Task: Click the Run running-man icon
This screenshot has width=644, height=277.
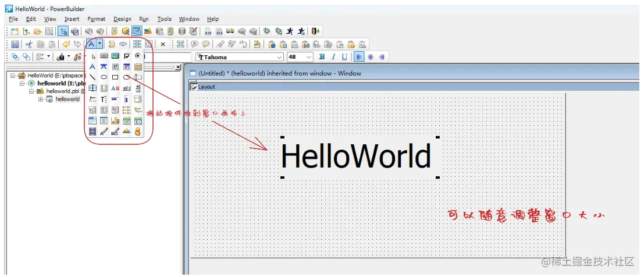Action: click(x=290, y=31)
